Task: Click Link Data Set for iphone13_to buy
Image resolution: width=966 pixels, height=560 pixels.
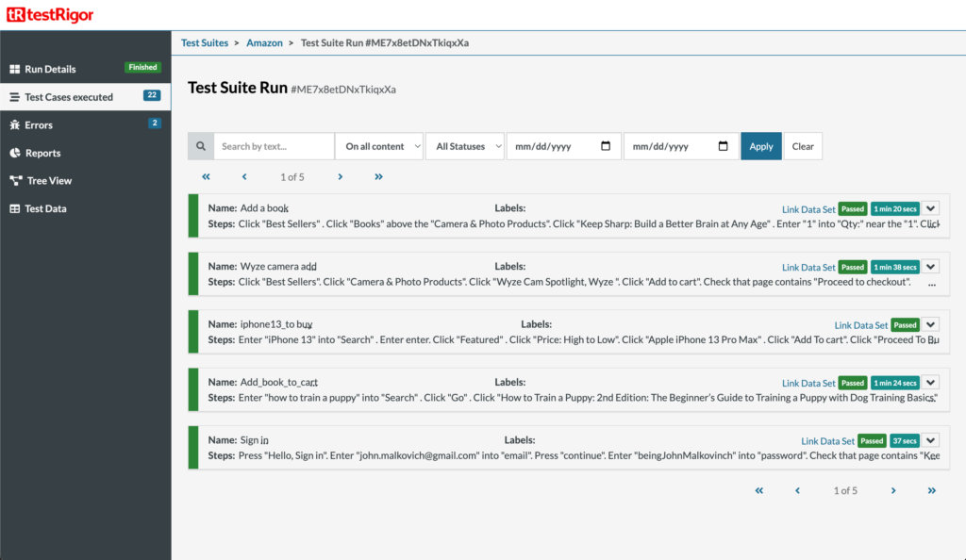Action: (860, 325)
